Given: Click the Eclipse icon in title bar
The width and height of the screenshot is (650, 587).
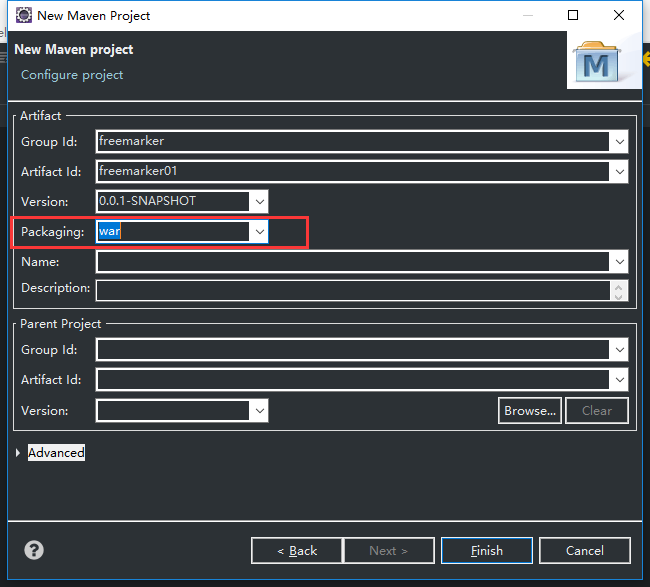Looking at the screenshot, I should (x=24, y=15).
